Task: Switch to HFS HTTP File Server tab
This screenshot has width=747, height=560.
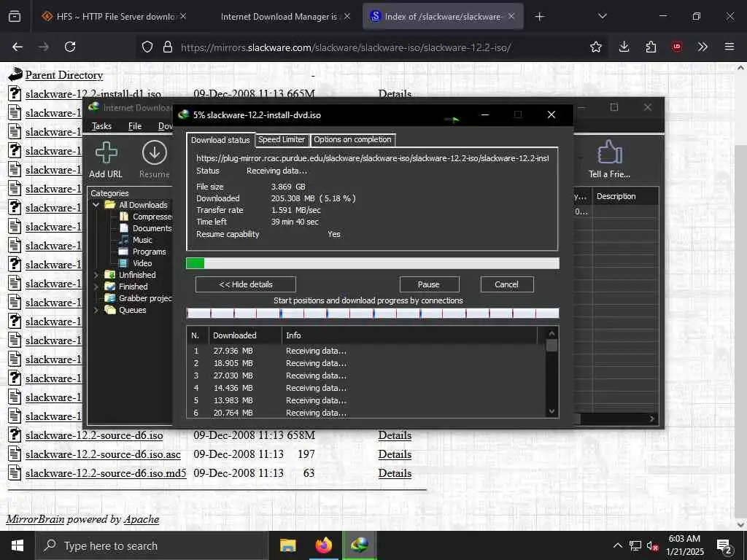Action: tap(115, 17)
